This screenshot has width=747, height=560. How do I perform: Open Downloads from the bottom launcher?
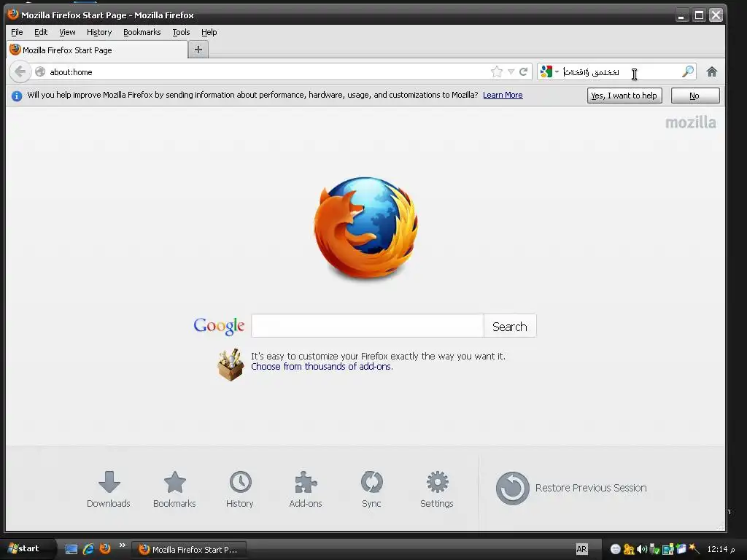(109, 489)
